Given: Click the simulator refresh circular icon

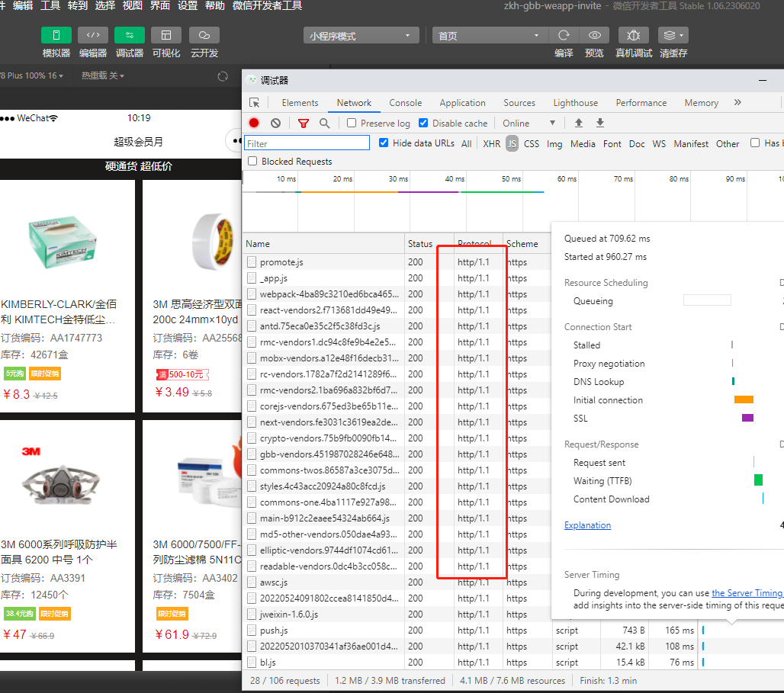Looking at the screenshot, I should pyautogui.click(x=223, y=76).
